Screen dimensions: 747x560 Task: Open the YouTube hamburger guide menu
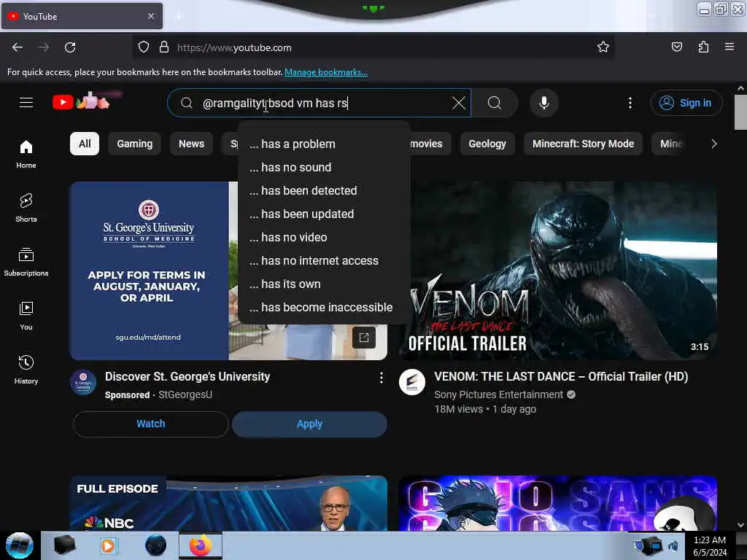coord(26,102)
